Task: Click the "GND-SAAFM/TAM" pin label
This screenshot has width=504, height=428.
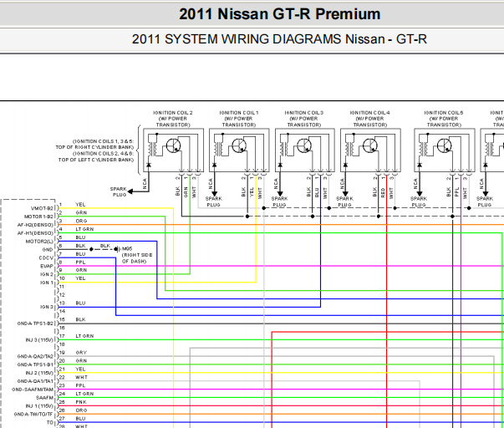Action: 33,390
